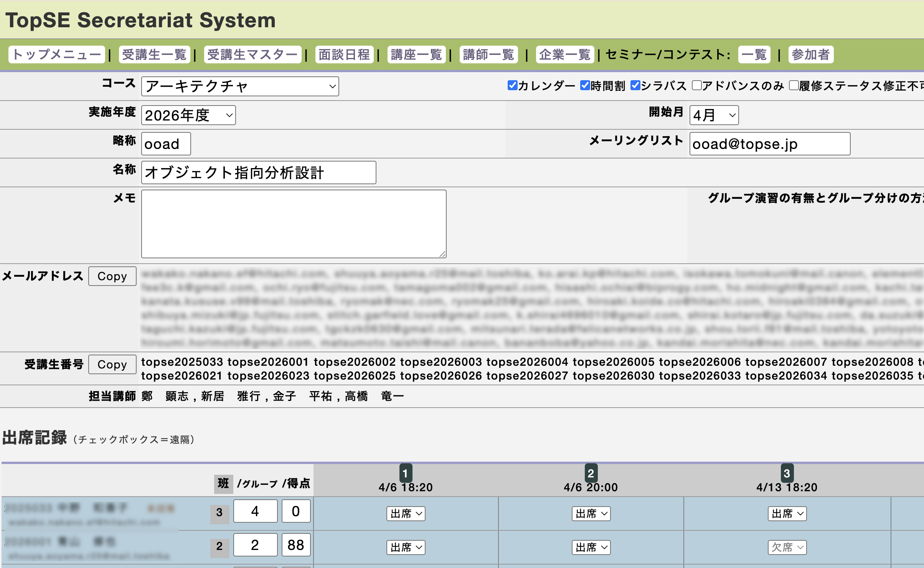Viewport: 924px width, 568px height.
Task: Uncheck the カレンダー checkbox
Action: 512,85
